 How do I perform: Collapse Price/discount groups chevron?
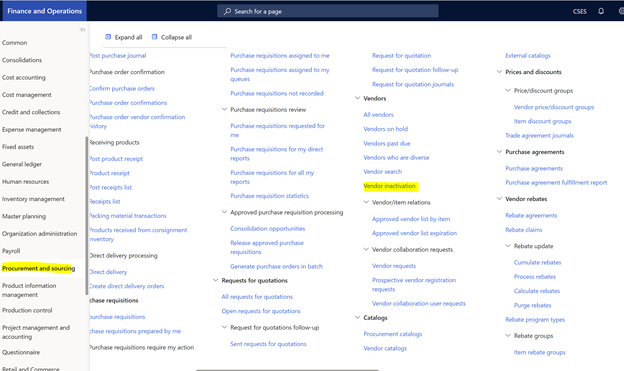pos(508,90)
